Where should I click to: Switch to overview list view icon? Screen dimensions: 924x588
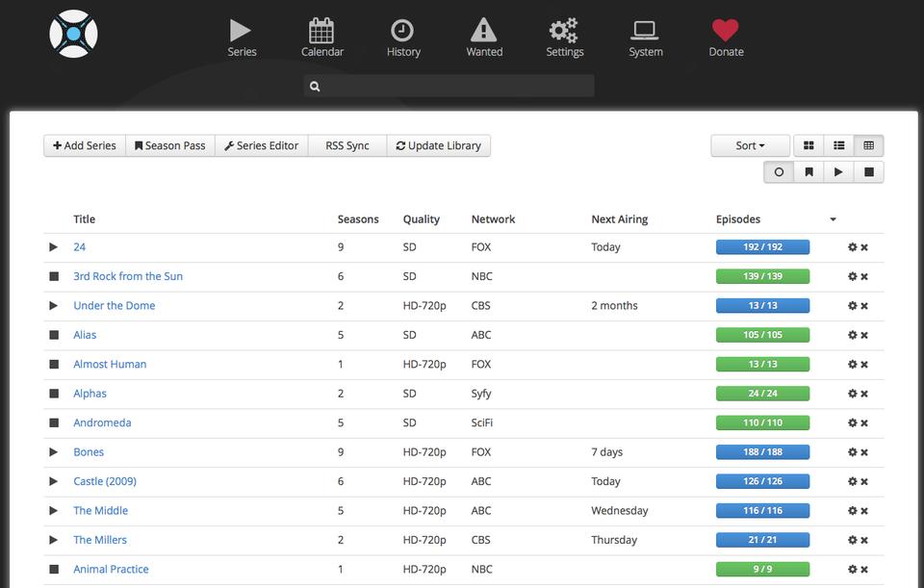pos(838,145)
